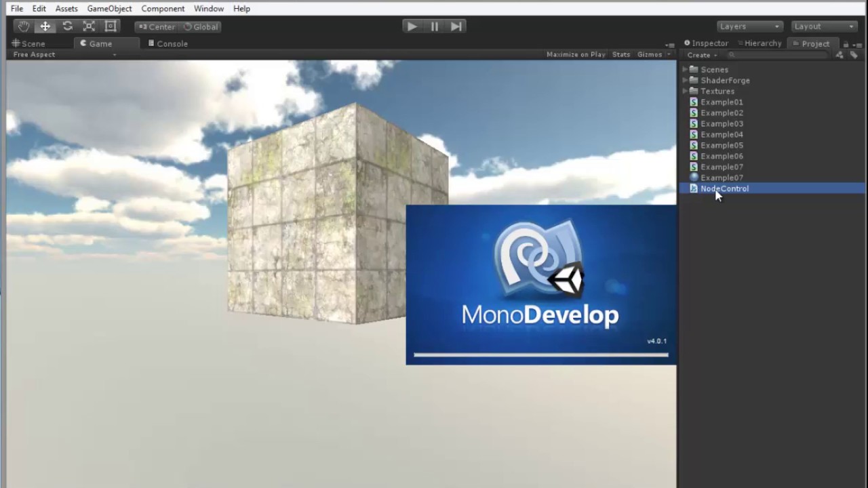Screen dimensions: 868x488
Task: Open the Create menu in Project panel
Action: coord(701,55)
